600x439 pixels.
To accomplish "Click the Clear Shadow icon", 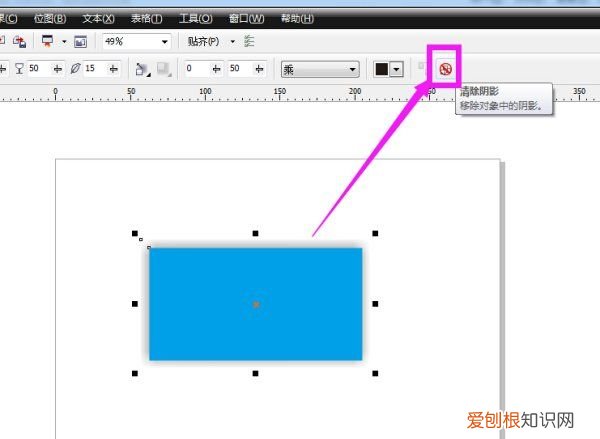I will [x=445, y=69].
